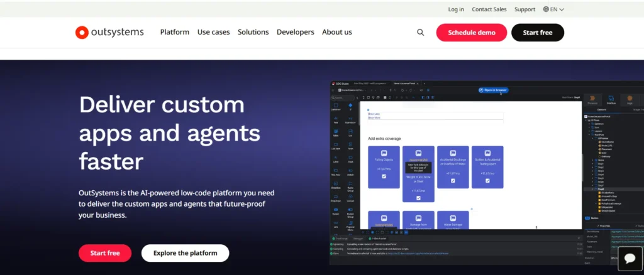The width and height of the screenshot is (644, 275).
Task: Open the About us menu
Action: [x=337, y=32]
